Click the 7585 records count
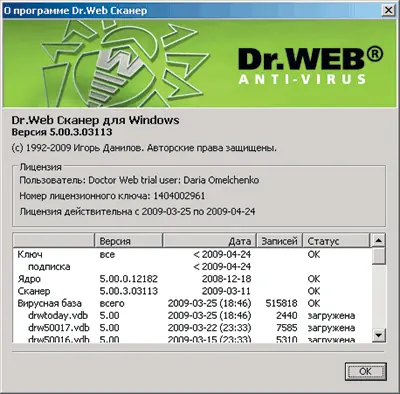 pyautogui.click(x=287, y=328)
